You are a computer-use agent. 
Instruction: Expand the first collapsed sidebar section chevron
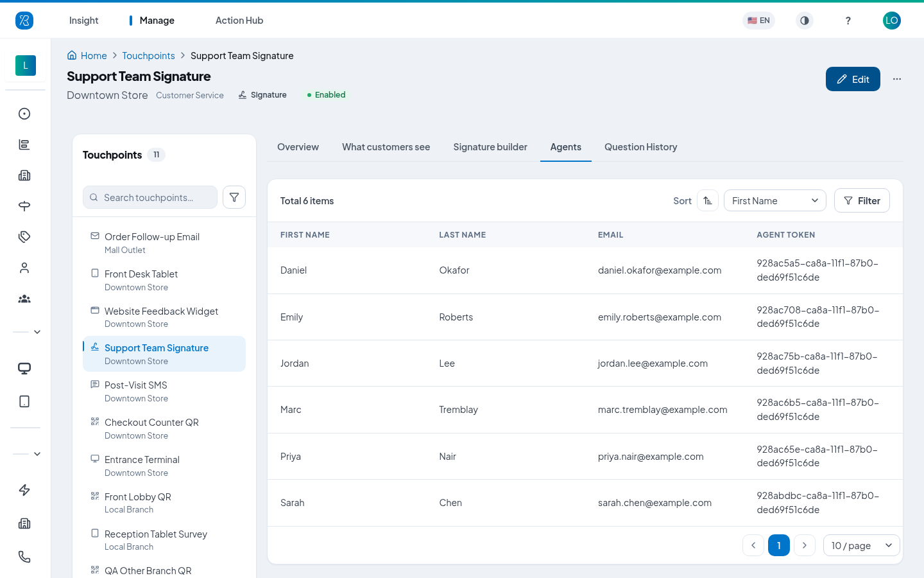click(x=37, y=332)
